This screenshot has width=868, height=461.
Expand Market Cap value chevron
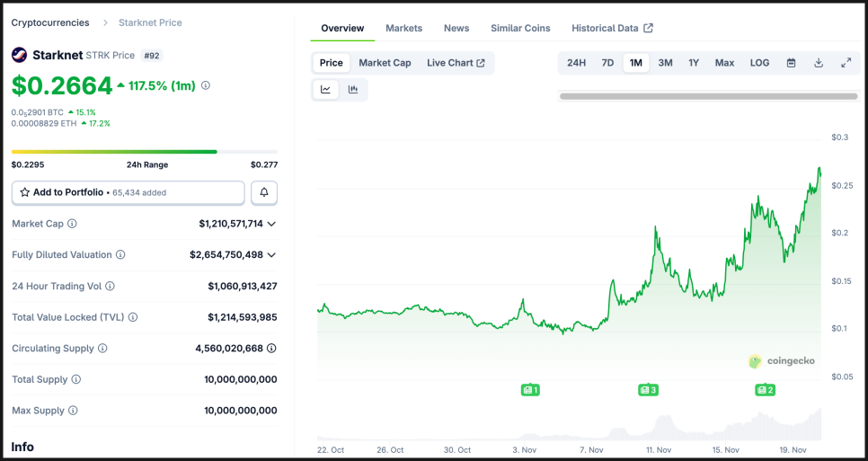click(x=271, y=224)
